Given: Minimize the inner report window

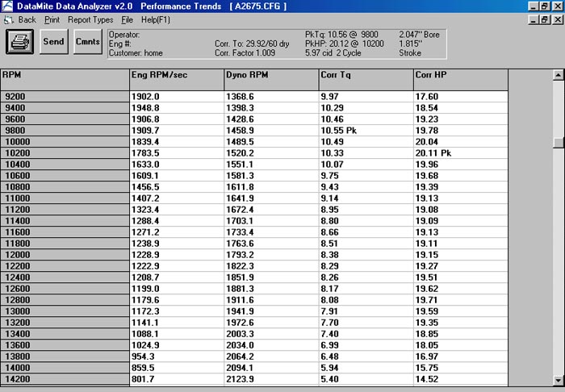Looking at the screenshot, I should [534, 19].
